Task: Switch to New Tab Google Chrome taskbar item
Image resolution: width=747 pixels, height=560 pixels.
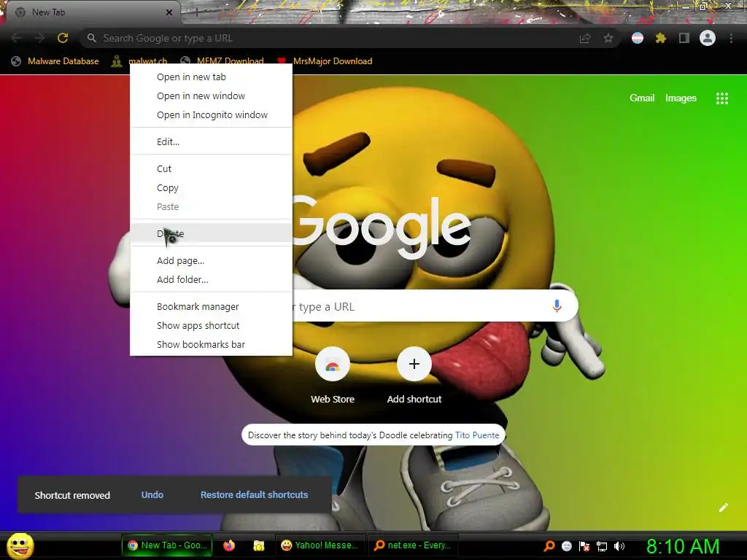Action: tap(167, 545)
